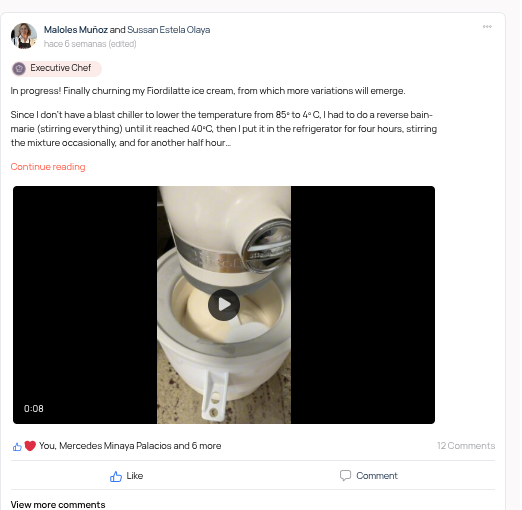Click the speech bubble Comment icon
The height and width of the screenshot is (510, 522).
coord(345,476)
